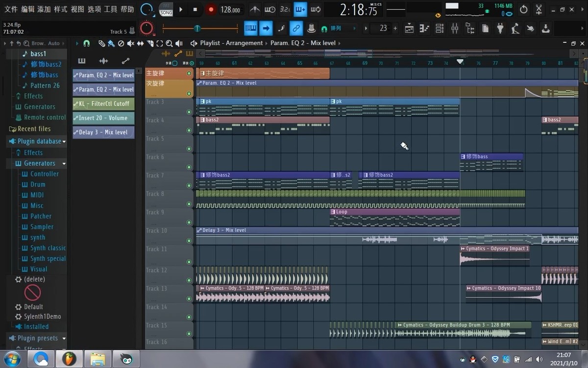
Task: Open the 文件 menu
Action: point(11,9)
